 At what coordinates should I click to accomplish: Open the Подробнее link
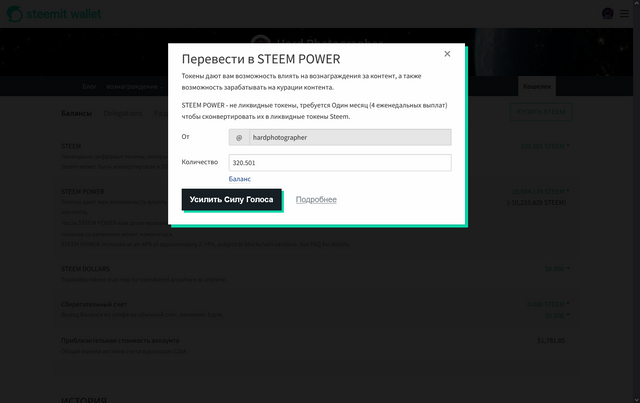point(316,200)
